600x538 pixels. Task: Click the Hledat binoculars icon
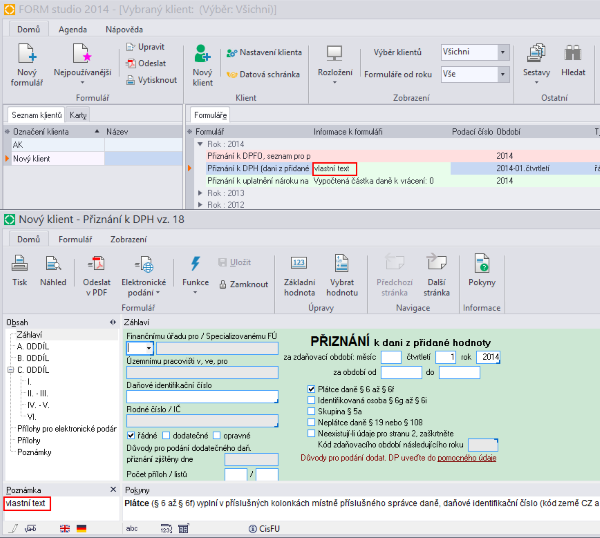point(573,53)
